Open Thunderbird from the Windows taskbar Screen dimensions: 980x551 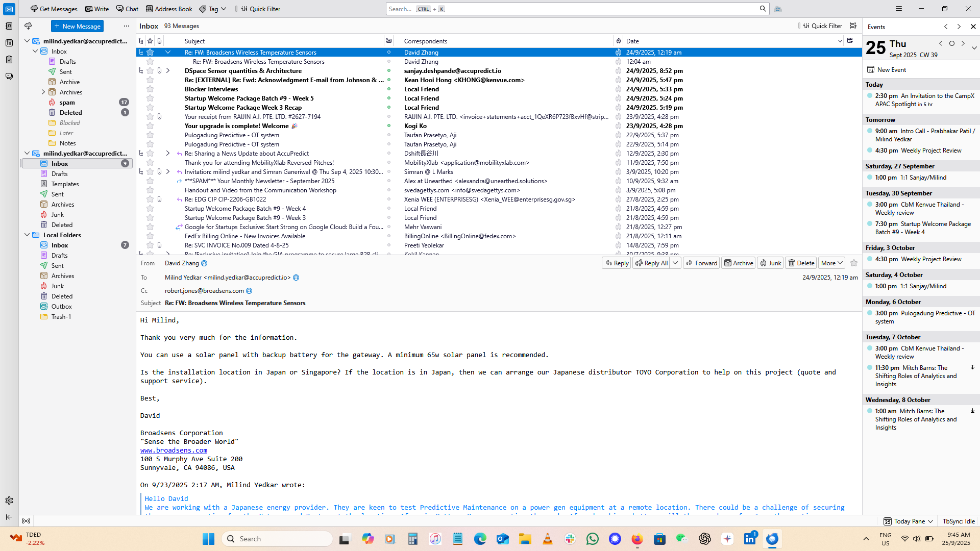click(772, 539)
